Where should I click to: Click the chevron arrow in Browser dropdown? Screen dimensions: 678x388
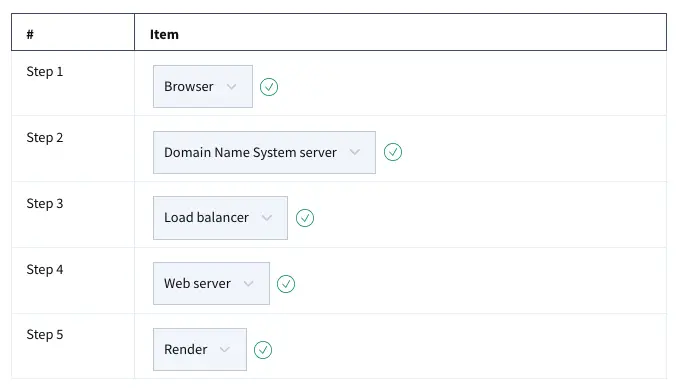[x=231, y=87]
